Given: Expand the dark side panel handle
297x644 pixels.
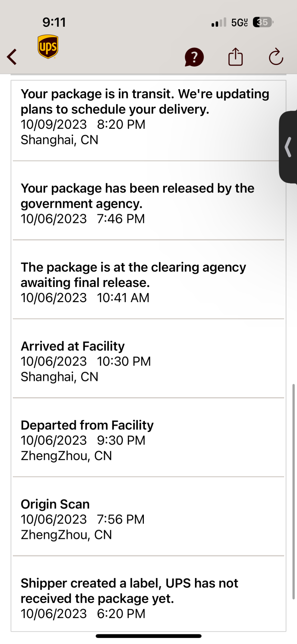Looking at the screenshot, I should 288,147.
